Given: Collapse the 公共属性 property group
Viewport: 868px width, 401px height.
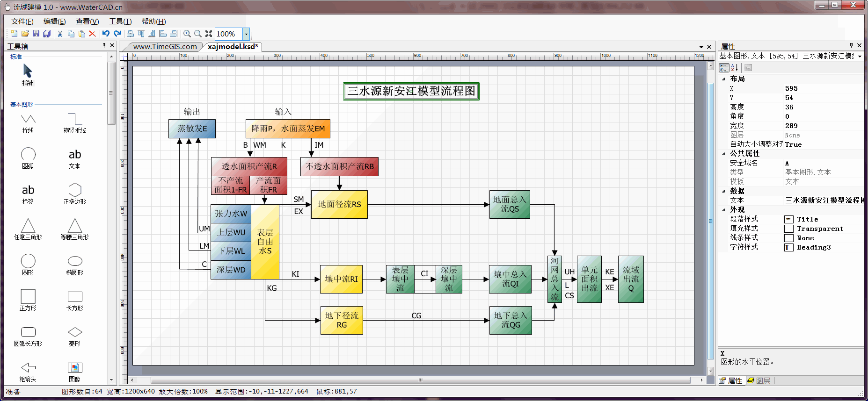Looking at the screenshot, I should click(x=724, y=154).
